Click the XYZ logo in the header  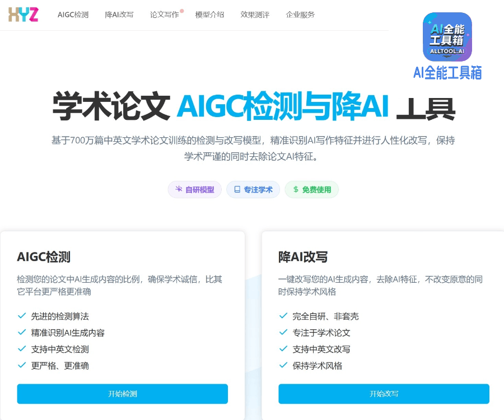(x=23, y=15)
